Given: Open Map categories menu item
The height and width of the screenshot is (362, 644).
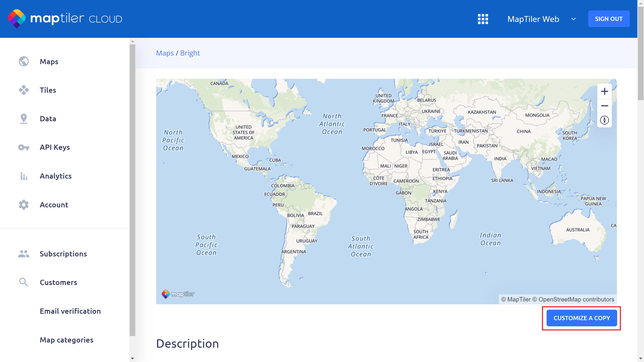Looking at the screenshot, I should (x=66, y=340).
